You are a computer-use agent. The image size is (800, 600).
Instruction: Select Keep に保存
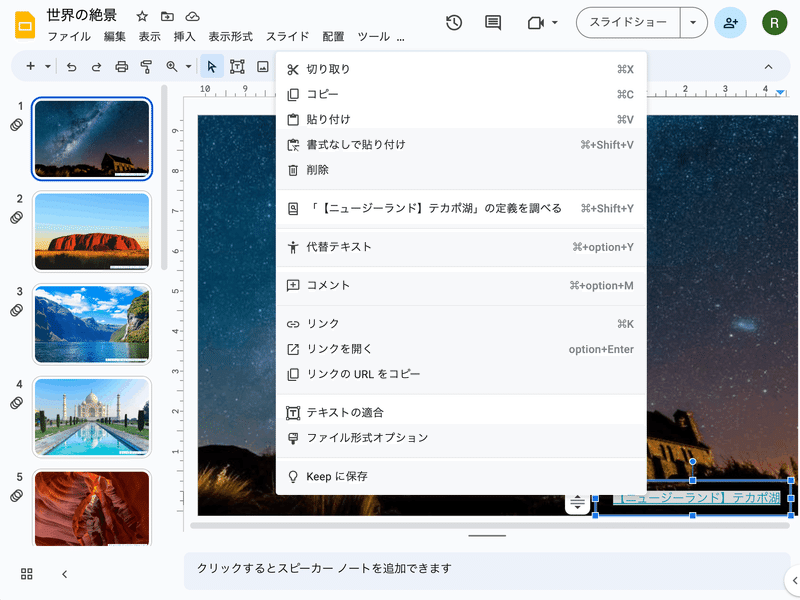tap(461, 476)
